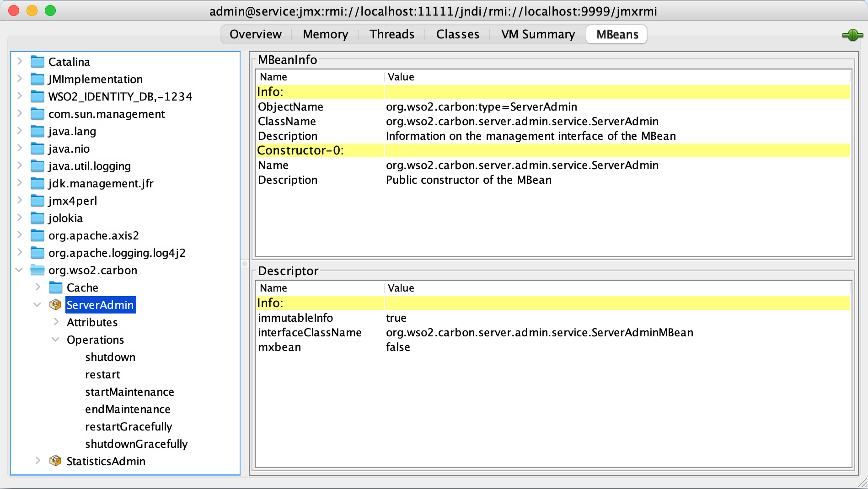Open the Threads tab

point(392,34)
